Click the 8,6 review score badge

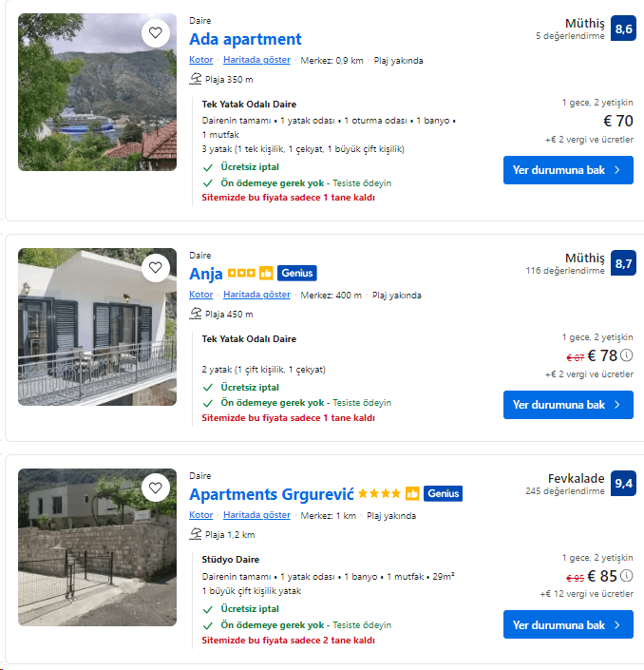tap(623, 29)
